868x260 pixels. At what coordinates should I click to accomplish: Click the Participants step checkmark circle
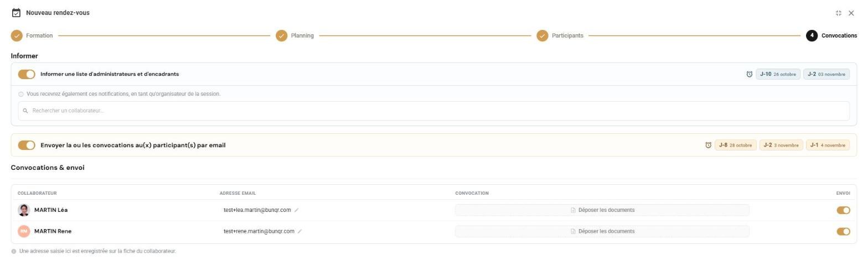coord(542,35)
